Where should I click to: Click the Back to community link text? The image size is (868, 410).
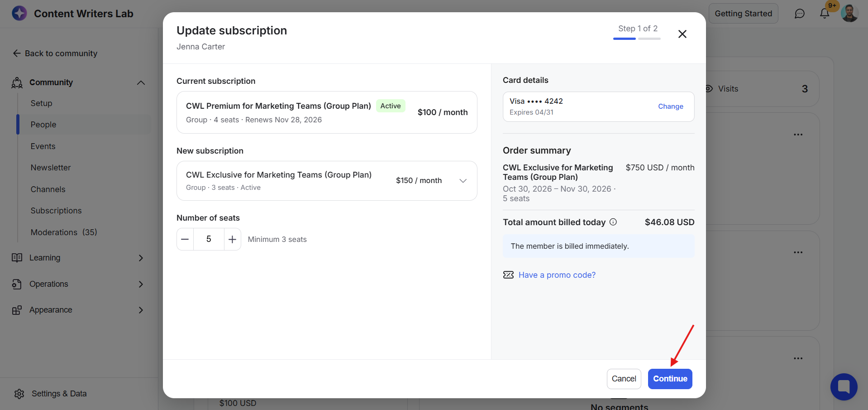pyautogui.click(x=61, y=53)
